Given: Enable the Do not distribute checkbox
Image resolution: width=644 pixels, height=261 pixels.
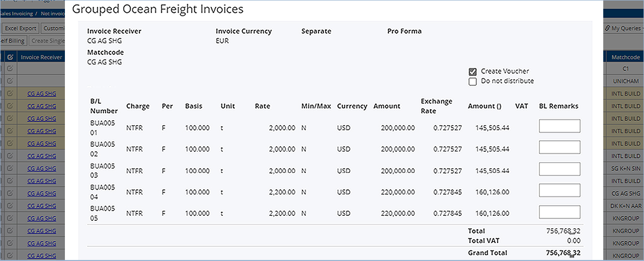Looking at the screenshot, I should point(472,81).
